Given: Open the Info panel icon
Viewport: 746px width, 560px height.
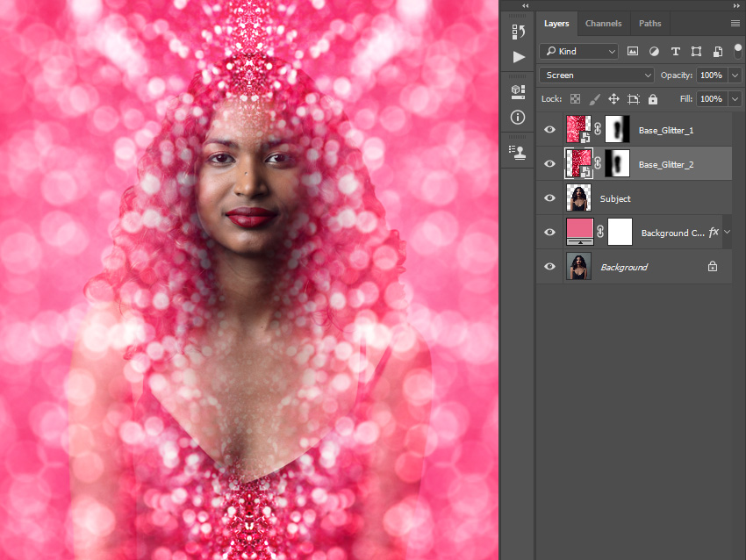Looking at the screenshot, I should pos(518,117).
